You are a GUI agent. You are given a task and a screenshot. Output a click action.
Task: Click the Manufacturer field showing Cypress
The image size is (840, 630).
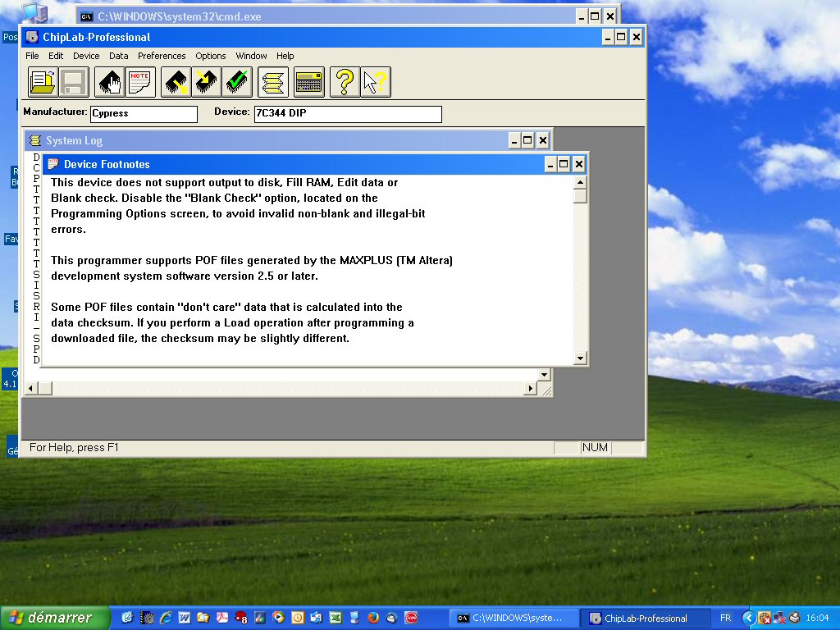144,113
